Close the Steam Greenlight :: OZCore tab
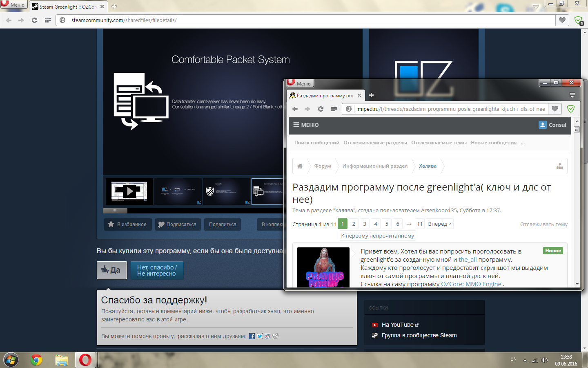Viewport: 588px width, 368px height. 102,7
